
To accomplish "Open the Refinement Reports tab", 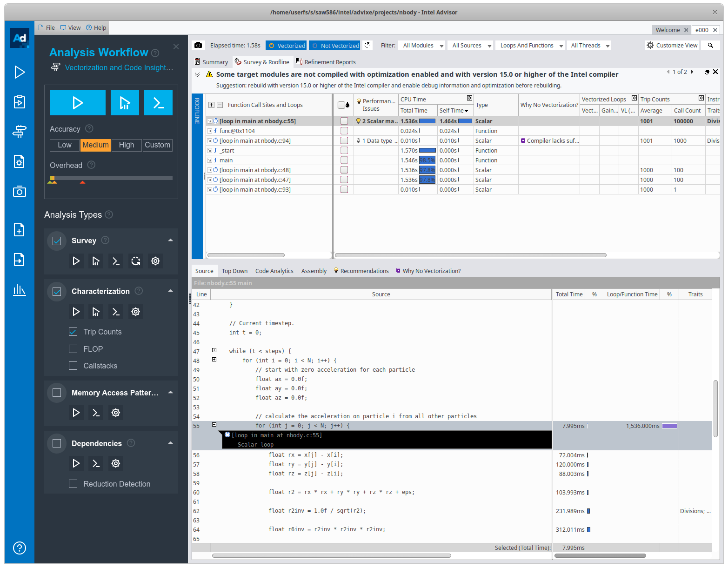I will coord(326,62).
